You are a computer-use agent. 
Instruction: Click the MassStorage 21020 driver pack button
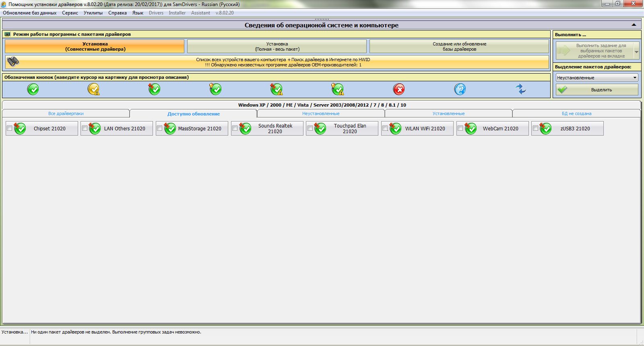[x=200, y=128]
